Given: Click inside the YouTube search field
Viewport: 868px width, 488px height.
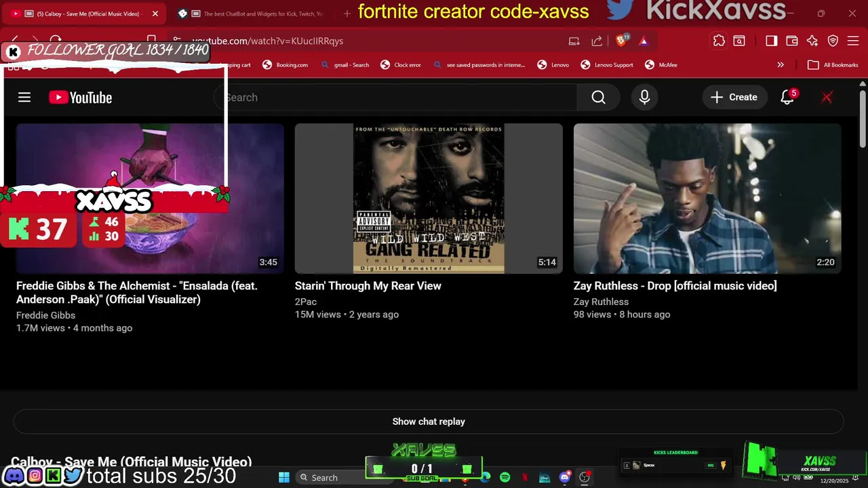Looking at the screenshot, I should (x=397, y=98).
